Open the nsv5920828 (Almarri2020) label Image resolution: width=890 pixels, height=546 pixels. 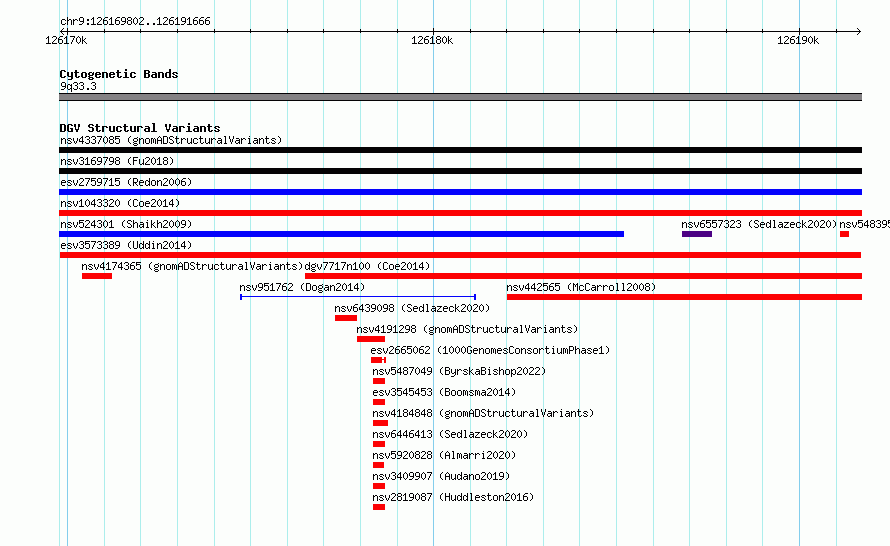click(444, 455)
